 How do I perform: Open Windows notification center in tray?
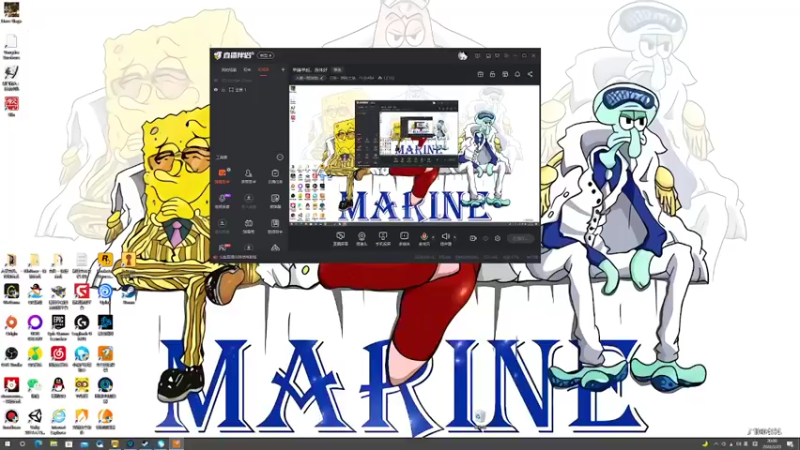click(790, 444)
